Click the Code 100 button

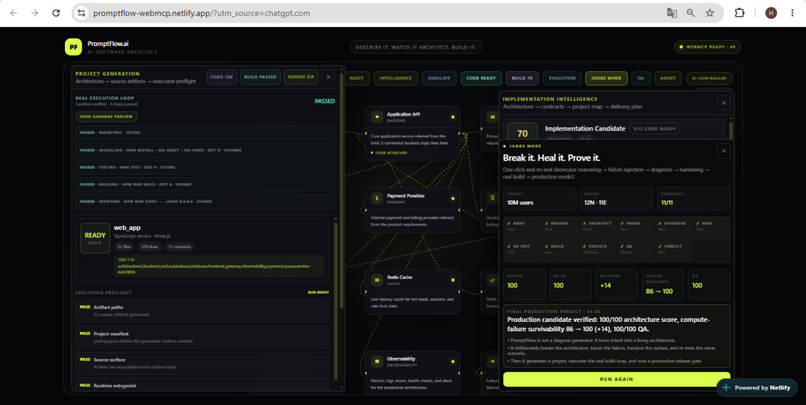[222, 77]
